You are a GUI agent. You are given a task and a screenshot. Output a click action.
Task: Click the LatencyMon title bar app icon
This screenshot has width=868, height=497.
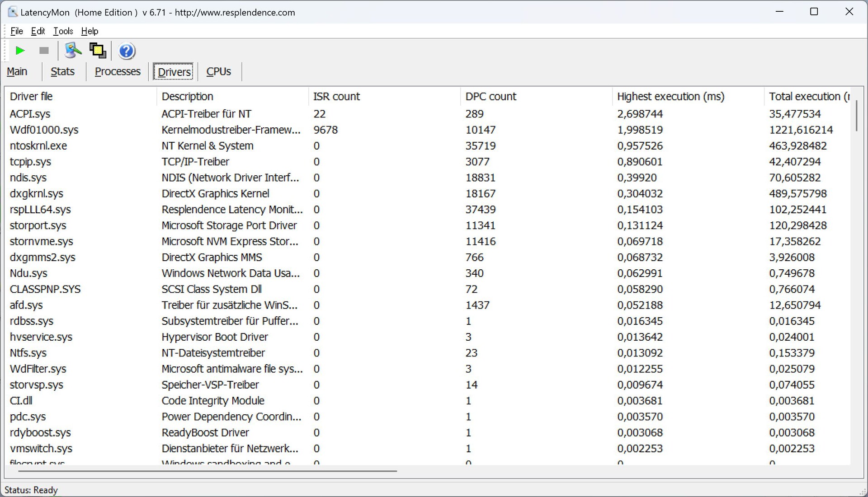(13, 12)
